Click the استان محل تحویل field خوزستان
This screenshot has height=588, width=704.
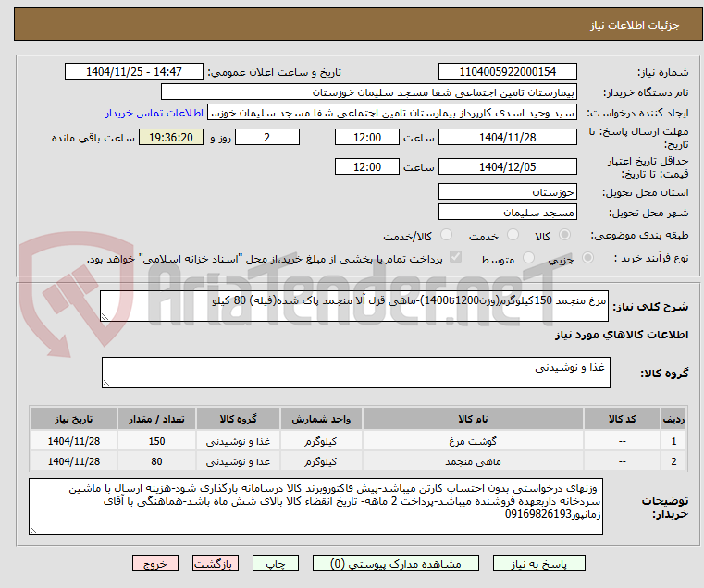pyautogui.click(x=507, y=192)
